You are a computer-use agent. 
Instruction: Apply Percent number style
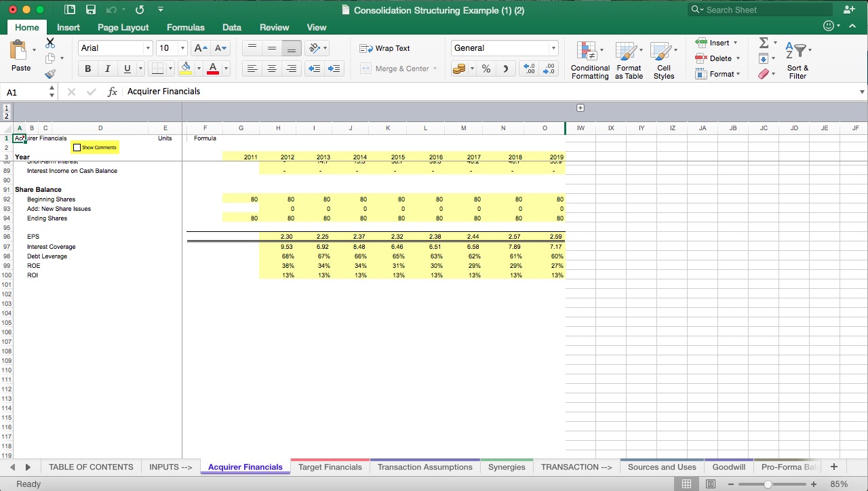[x=486, y=68]
